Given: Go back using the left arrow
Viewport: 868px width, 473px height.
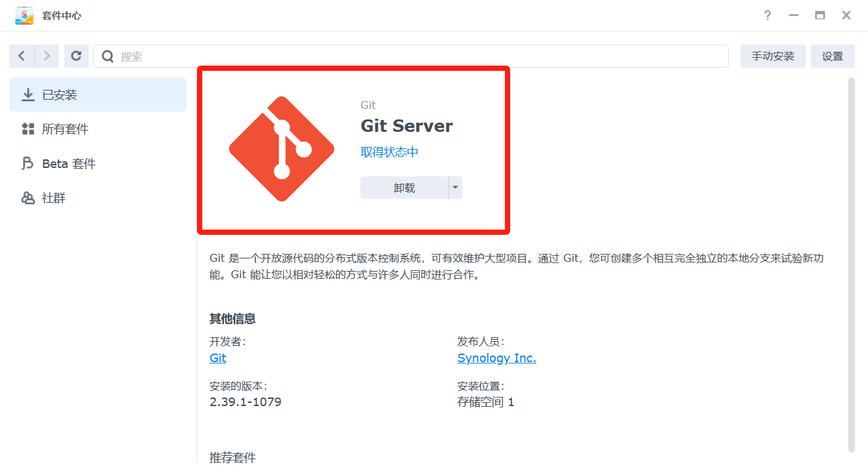Looking at the screenshot, I should coord(22,56).
